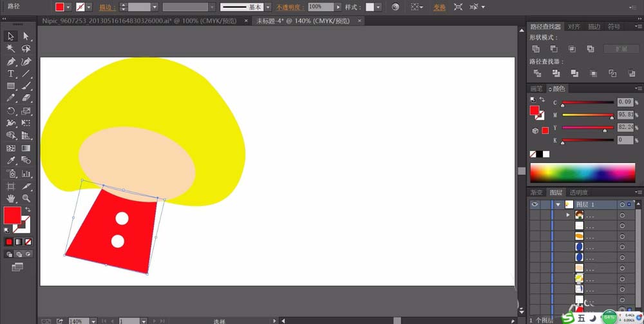The height and width of the screenshot is (324, 644).
Task: Click the 扩展 expand button
Action: point(621,49)
